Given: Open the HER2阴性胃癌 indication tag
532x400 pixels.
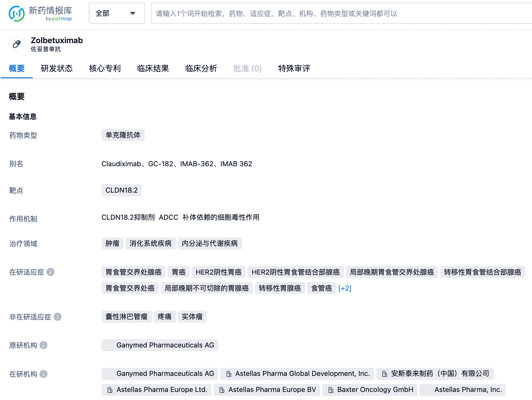Looking at the screenshot, I should (x=219, y=272).
